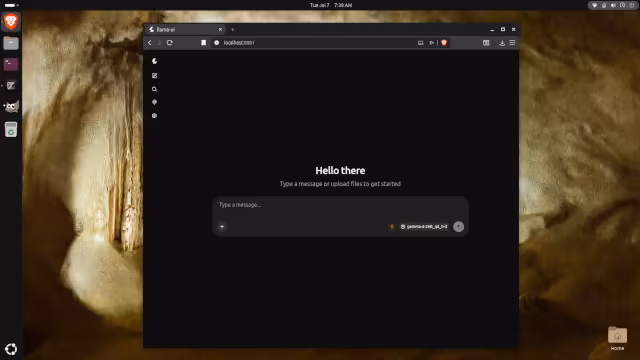
Task: Click the localhost address bar URL
Action: 239,42
